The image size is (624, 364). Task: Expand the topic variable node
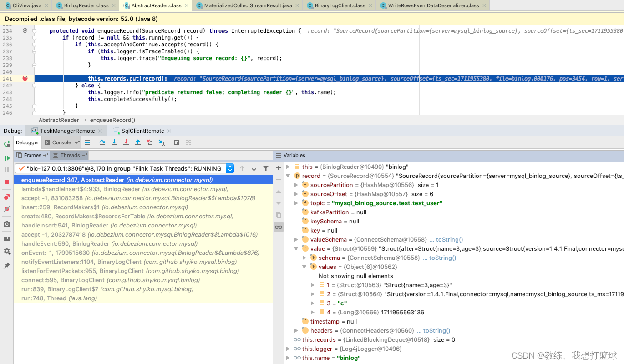click(x=296, y=203)
